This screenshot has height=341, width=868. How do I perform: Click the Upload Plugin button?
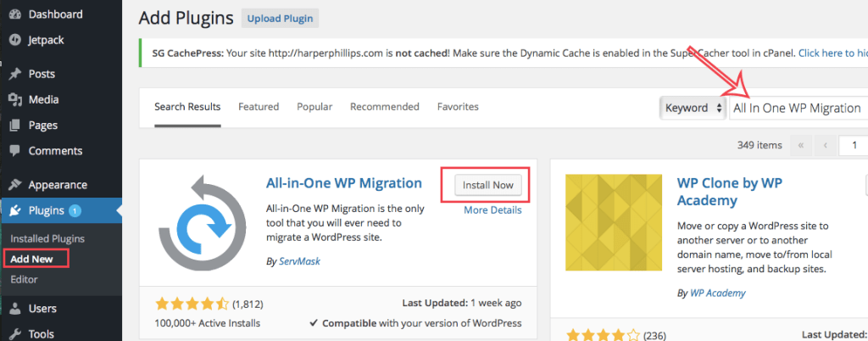pyautogui.click(x=280, y=18)
